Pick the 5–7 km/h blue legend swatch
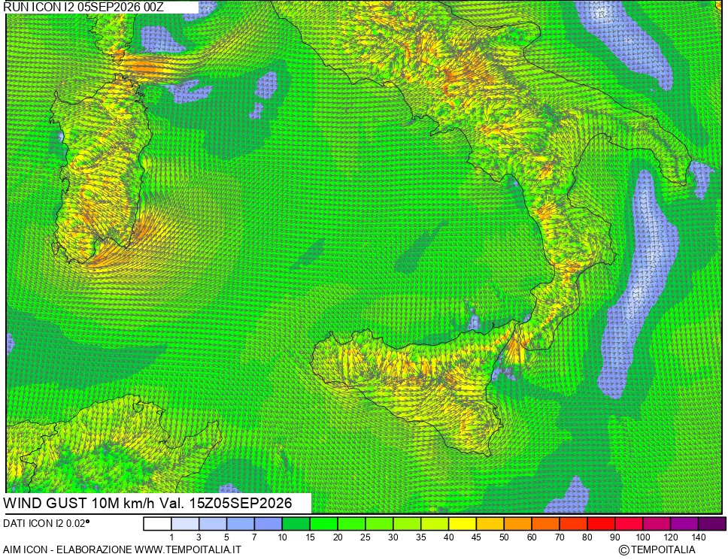This screenshot has height=560, width=728. click(241, 524)
